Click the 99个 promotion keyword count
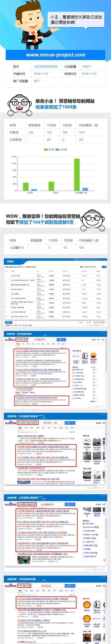This screenshot has width=111, height=644. click(x=37, y=81)
